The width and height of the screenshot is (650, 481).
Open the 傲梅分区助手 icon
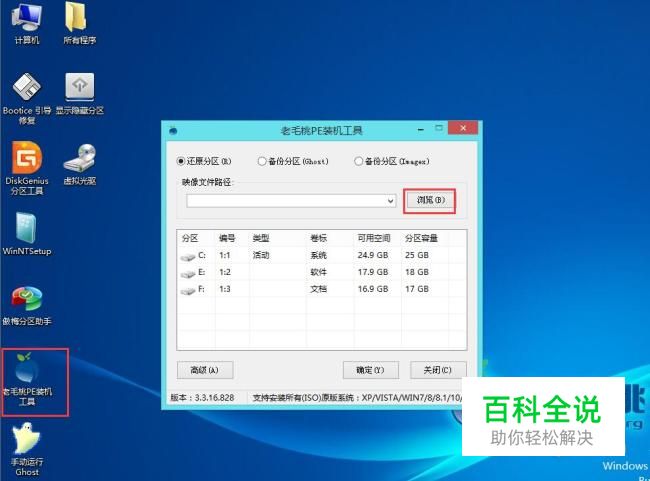click(27, 305)
